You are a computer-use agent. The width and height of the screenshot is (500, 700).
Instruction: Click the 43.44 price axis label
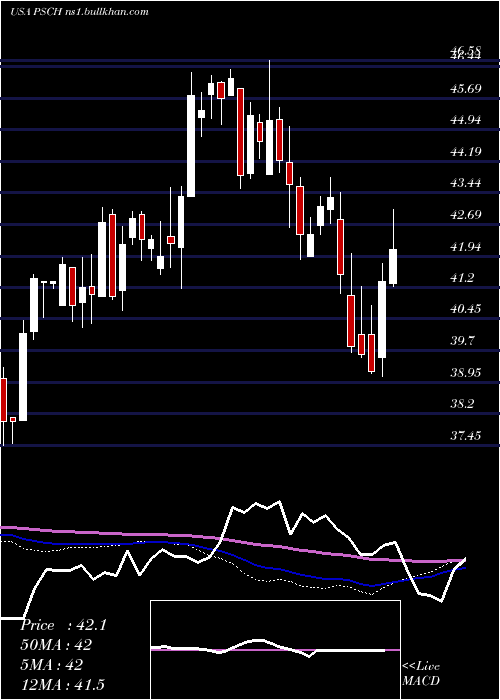coord(465,183)
